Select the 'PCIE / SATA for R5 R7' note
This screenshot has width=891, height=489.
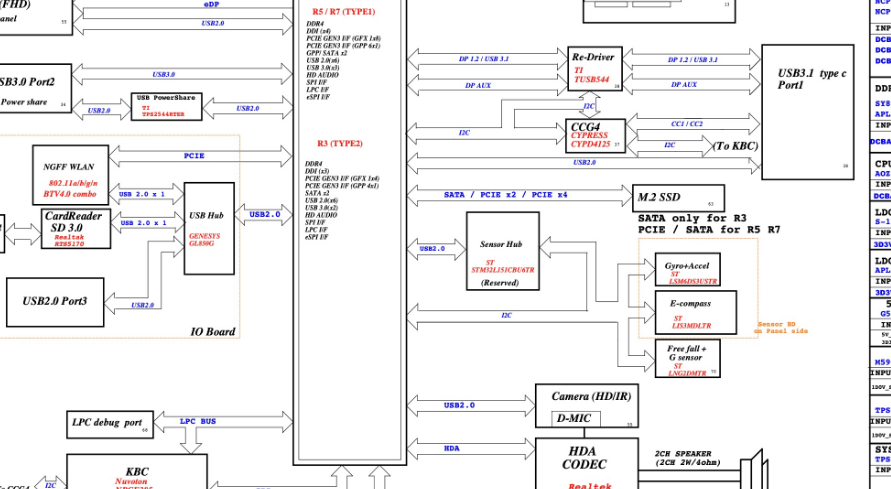tap(709, 229)
